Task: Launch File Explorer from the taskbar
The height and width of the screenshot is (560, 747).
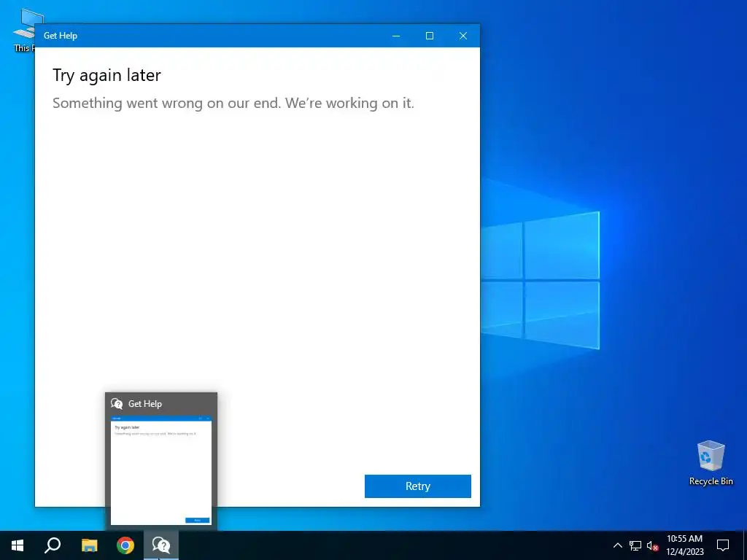Action: coord(89,545)
